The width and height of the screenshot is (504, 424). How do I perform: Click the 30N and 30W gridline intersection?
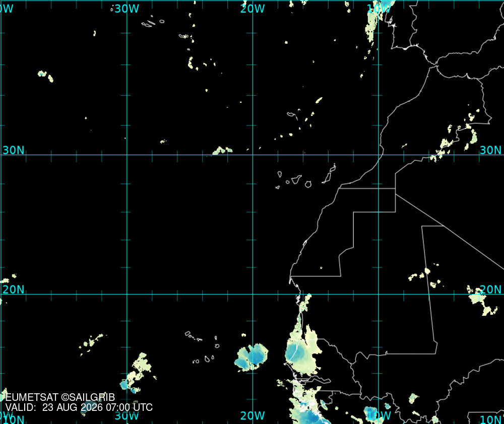pos(127,155)
